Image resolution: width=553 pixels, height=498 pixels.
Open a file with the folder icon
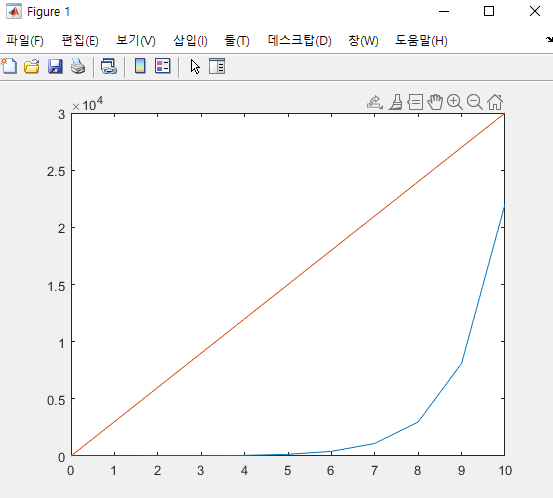click(32, 66)
